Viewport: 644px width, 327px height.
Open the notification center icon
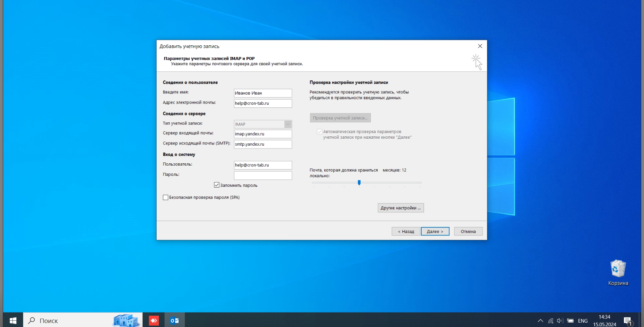(x=628, y=321)
